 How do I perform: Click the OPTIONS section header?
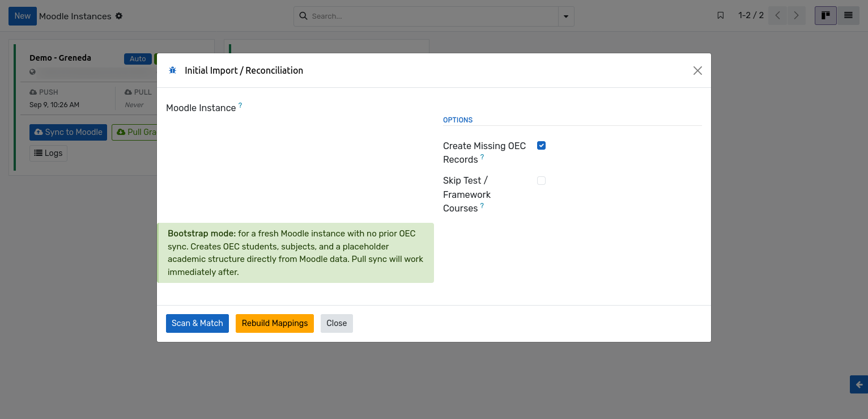point(458,120)
